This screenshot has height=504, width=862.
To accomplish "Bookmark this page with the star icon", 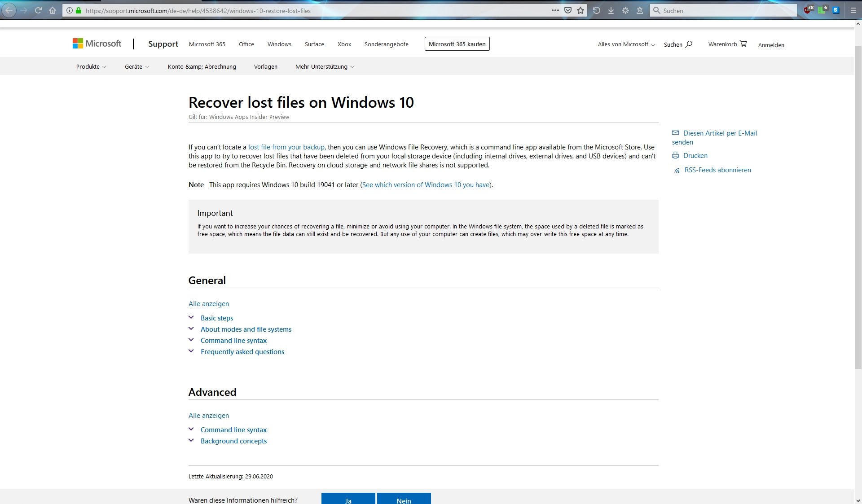I will tap(581, 10).
